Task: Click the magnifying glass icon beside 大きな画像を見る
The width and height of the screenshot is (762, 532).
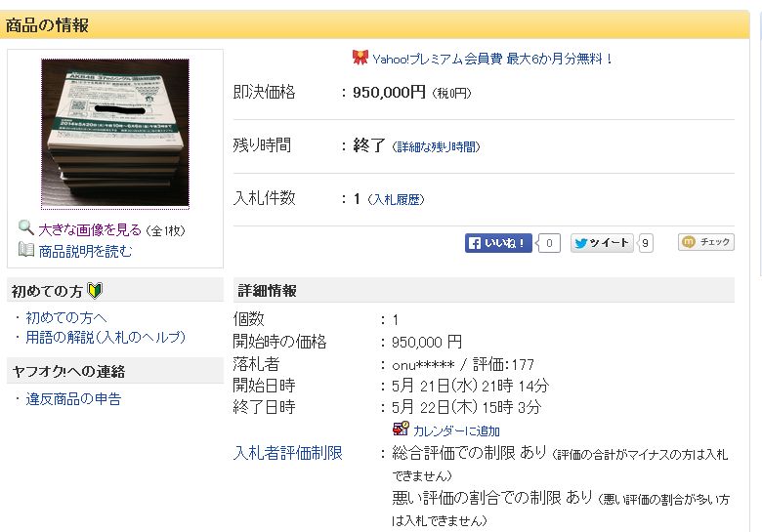Action: (25, 227)
